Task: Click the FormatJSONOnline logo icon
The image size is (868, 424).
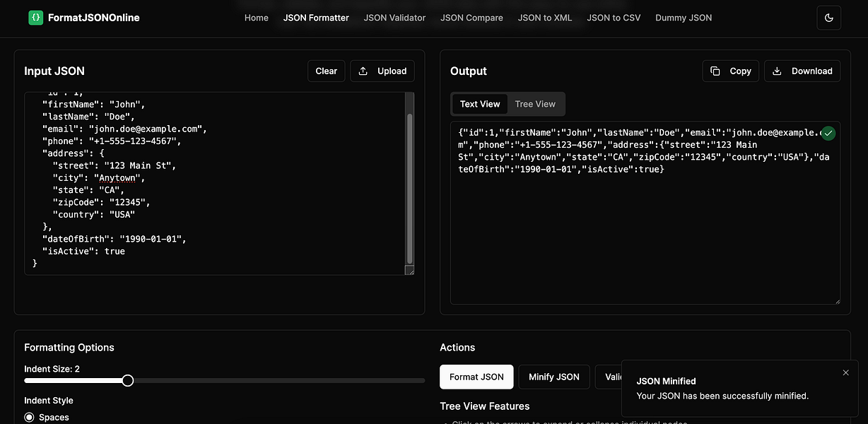Action: pyautogui.click(x=35, y=17)
